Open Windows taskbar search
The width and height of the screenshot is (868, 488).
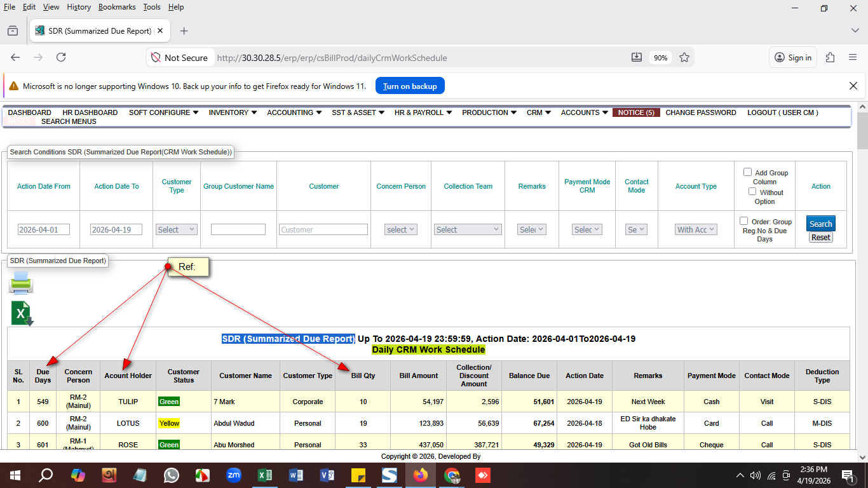click(x=46, y=475)
